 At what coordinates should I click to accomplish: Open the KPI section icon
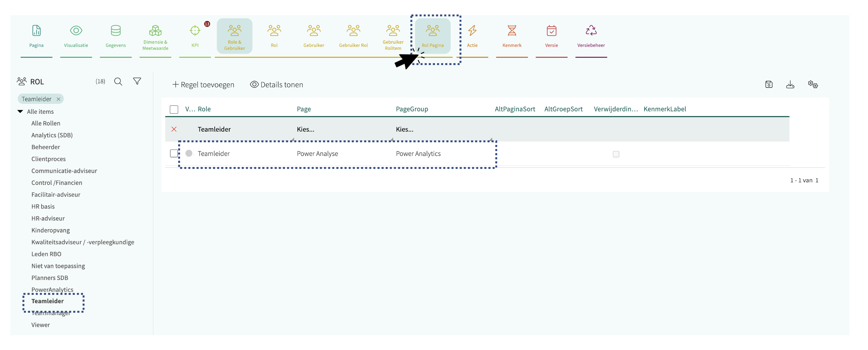coord(195,31)
